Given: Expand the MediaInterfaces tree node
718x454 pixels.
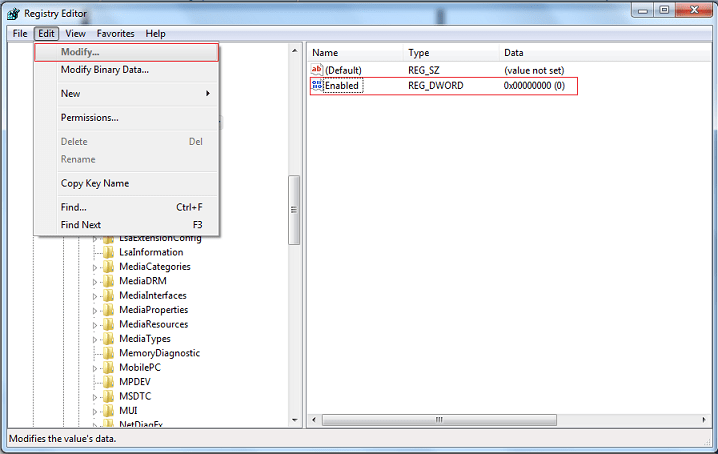Looking at the screenshot, I should pos(96,296).
